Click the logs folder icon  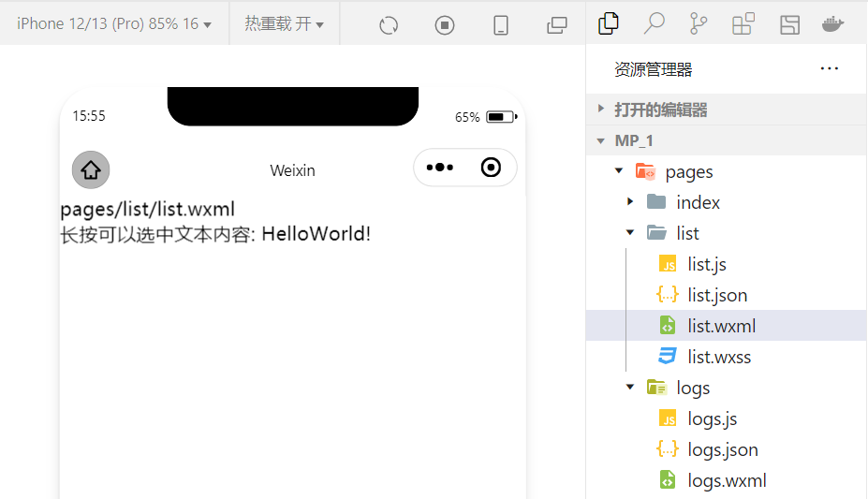pos(656,388)
